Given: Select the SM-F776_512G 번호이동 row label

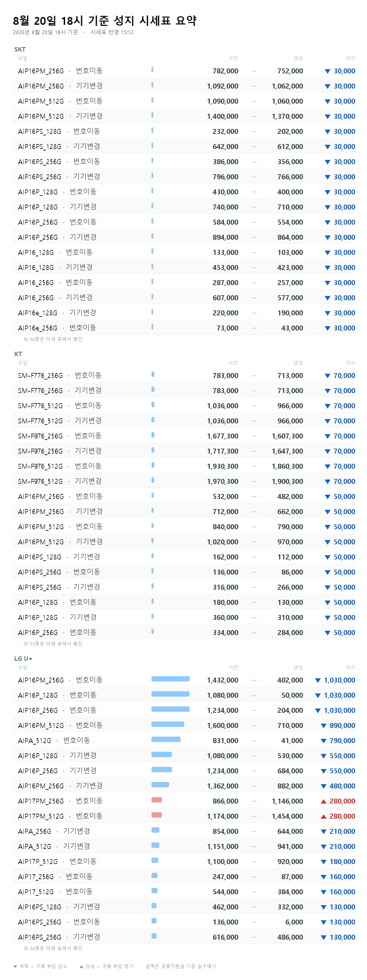Looking at the screenshot, I should [60, 405].
